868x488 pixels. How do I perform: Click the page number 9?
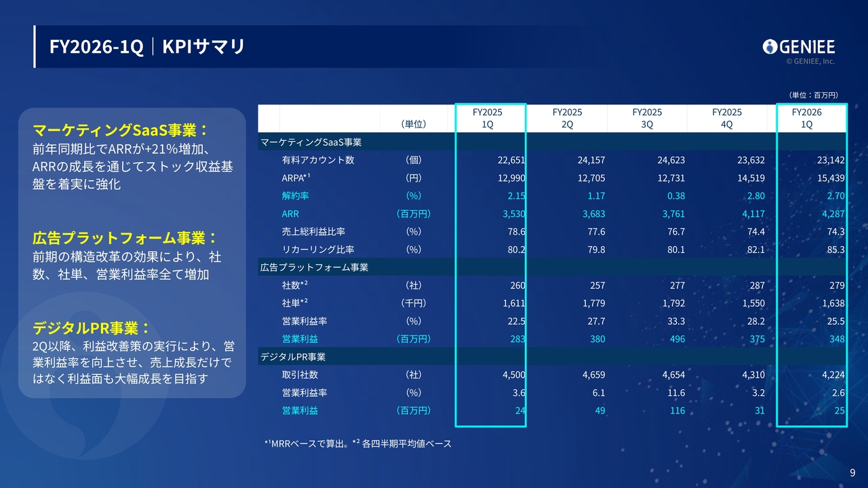coord(852,473)
